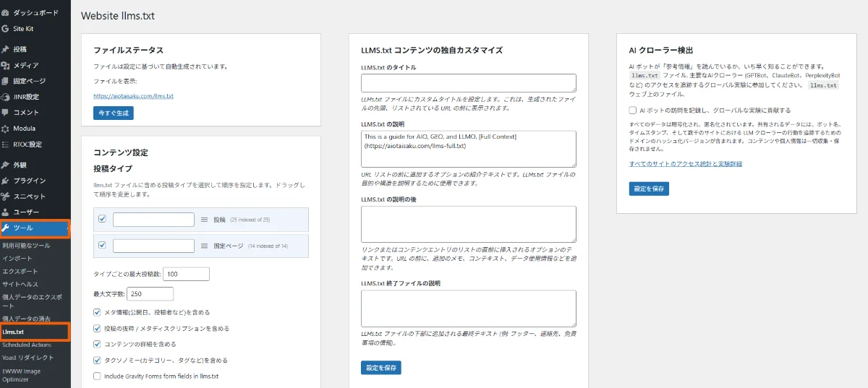
Task: Click the コメント speech bubble icon
Action: pos(6,113)
